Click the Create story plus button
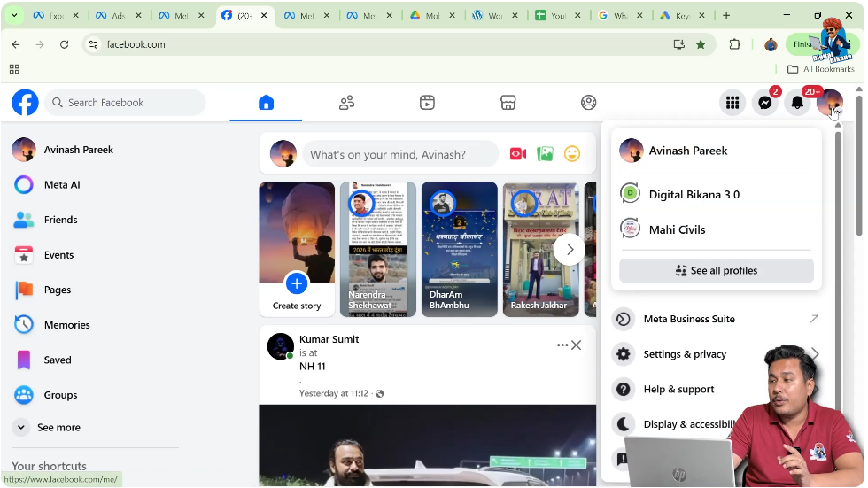 (x=297, y=283)
